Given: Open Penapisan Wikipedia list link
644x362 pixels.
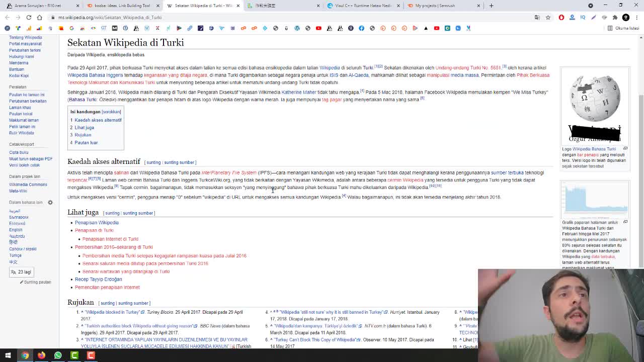Looking at the screenshot, I should [x=97, y=222].
